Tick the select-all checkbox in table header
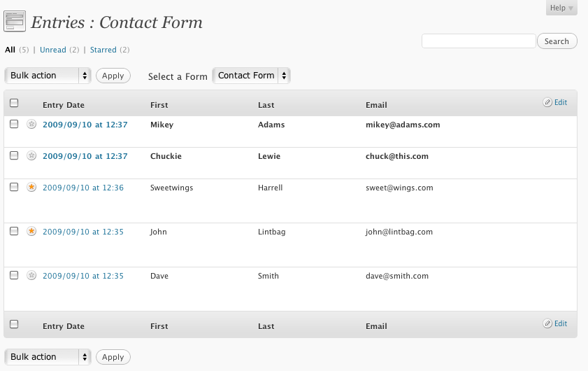This screenshot has width=588, height=371. coord(14,103)
